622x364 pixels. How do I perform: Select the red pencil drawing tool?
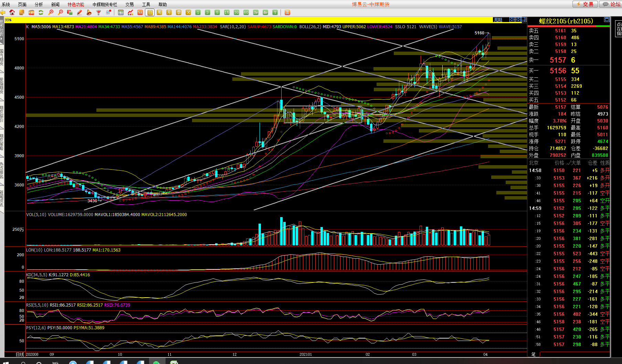pyautogui.click(x=80, y=12)
